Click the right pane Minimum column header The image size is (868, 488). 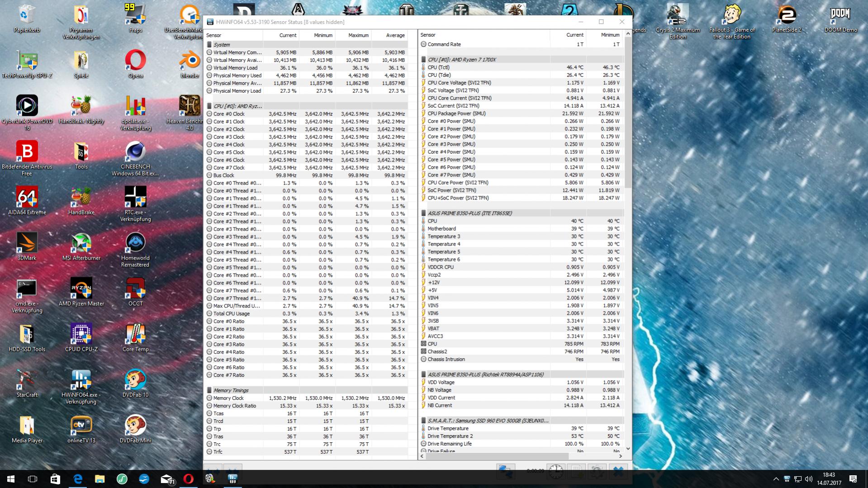605,35
